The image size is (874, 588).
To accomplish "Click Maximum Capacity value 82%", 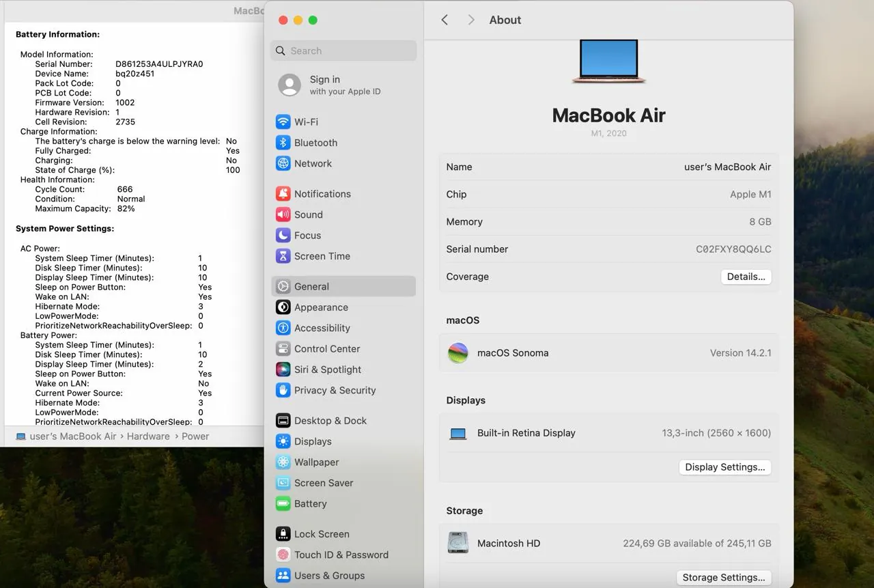I will click(126, 209).
